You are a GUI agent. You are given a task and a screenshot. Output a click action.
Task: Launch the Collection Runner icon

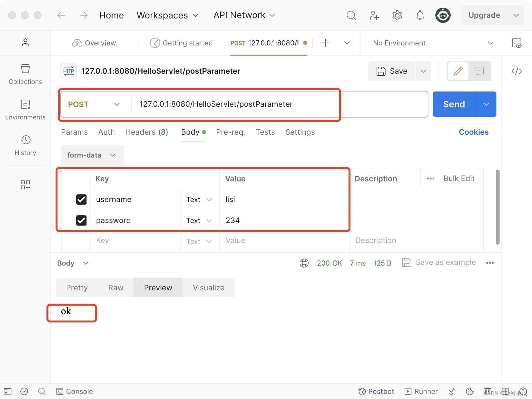[421, 391]
